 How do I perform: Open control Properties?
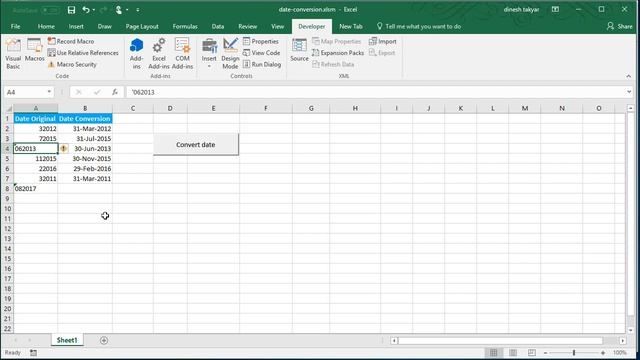point(261,41)
